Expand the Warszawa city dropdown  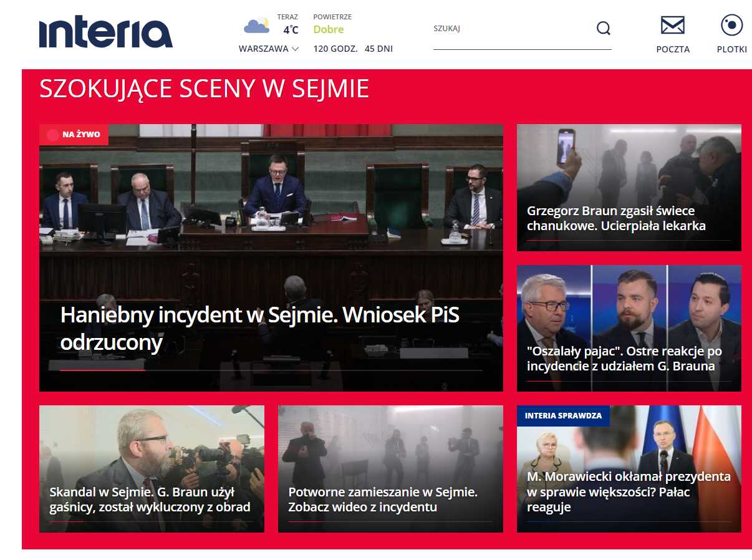[x=269, y=49]
